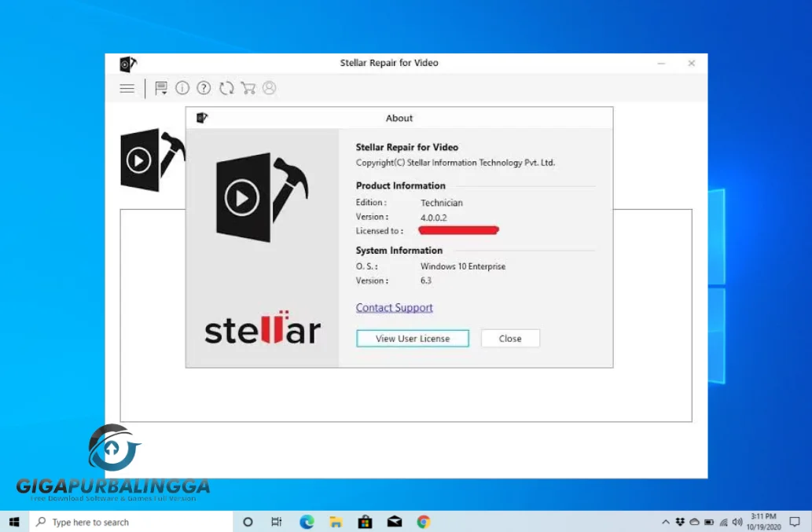Open the About info icon in toolbar
Image resolution: width=812 pixels, height=532 pixels.
[x=182, y=88]
